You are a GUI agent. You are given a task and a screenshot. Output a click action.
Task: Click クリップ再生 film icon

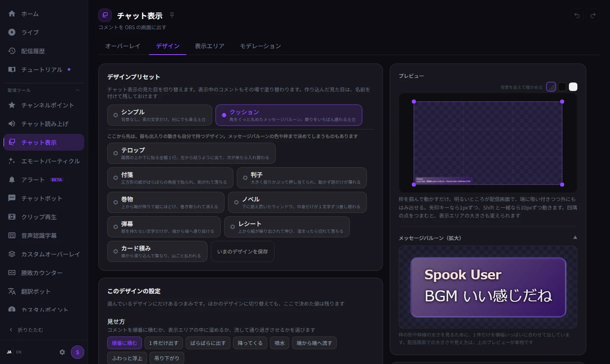(12, 217)
